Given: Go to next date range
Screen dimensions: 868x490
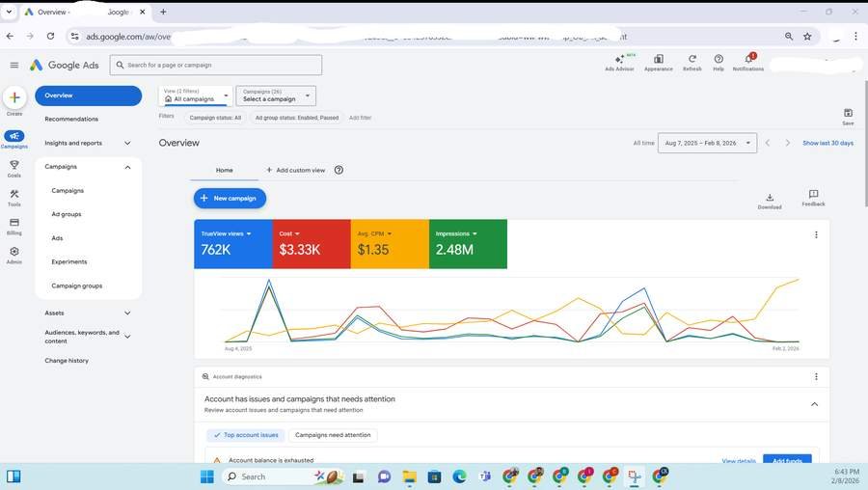Looking at the screenshot, I should (787, 143).
